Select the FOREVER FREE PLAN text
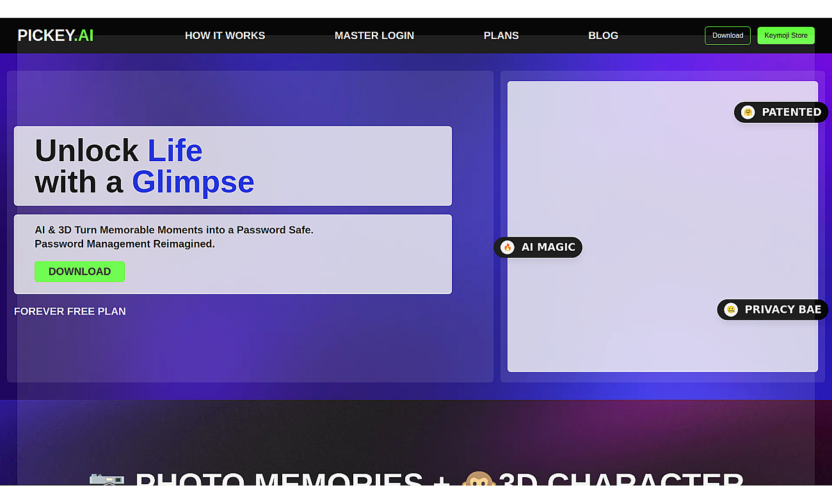The image size is (832, 504). pyautogui.click(x=70, y=311)
